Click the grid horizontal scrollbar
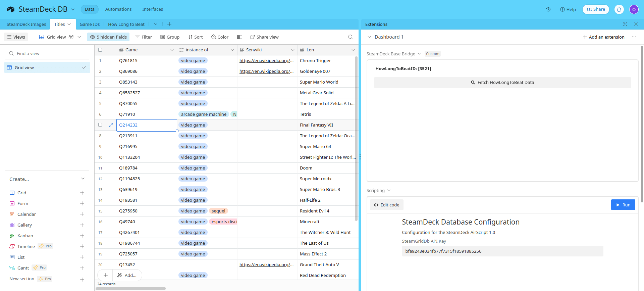Image resolution: width=644 pixels, height=291 pixels. pos(131,289)
